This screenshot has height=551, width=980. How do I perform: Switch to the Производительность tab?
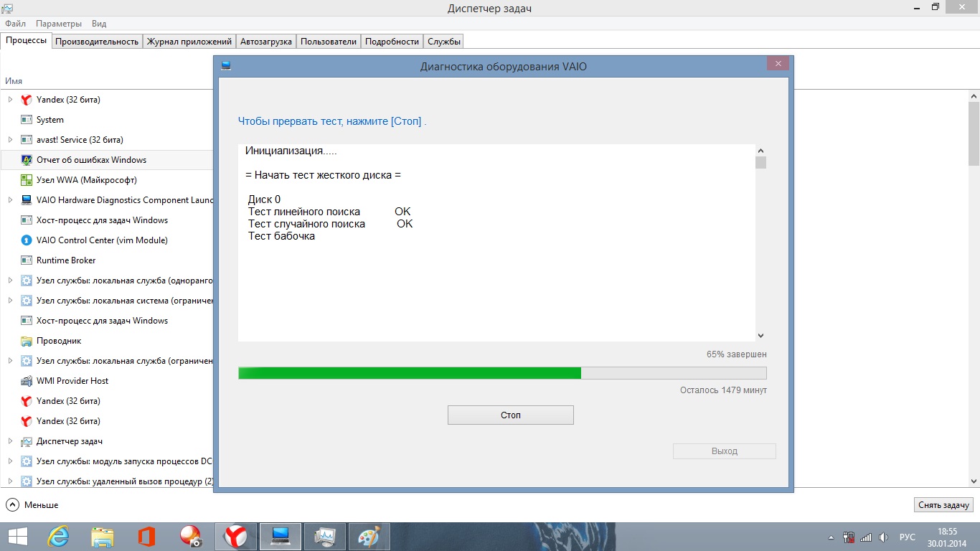pos(97,42)
